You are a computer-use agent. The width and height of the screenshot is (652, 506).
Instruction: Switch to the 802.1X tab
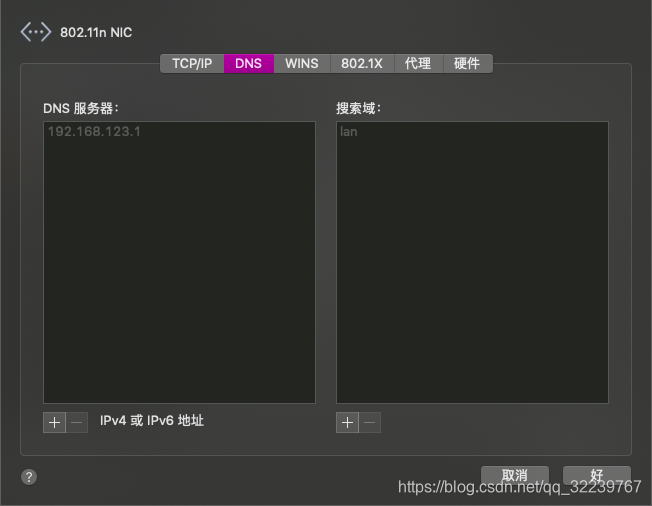tap(362, 64)
